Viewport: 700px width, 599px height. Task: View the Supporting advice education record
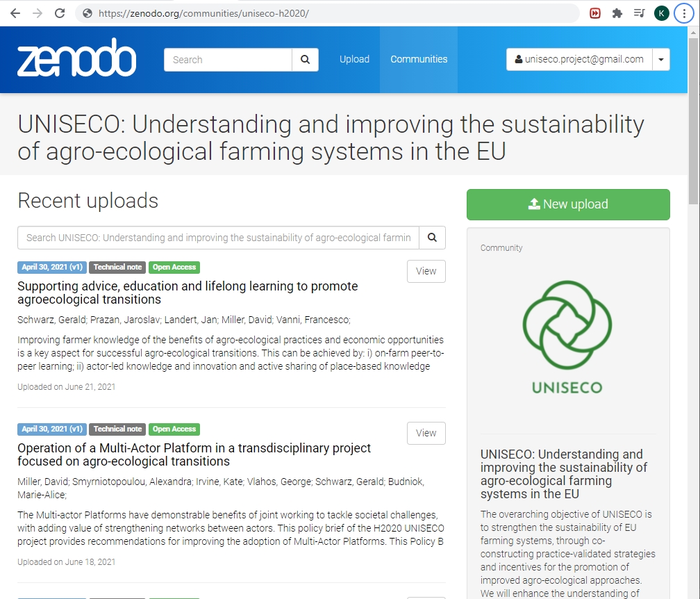(x=426, y=271)
